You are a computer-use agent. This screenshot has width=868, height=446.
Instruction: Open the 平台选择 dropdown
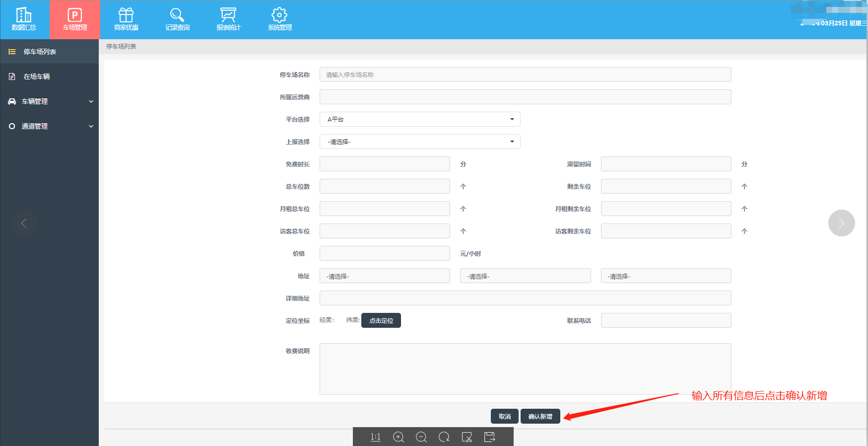[420, 119]
